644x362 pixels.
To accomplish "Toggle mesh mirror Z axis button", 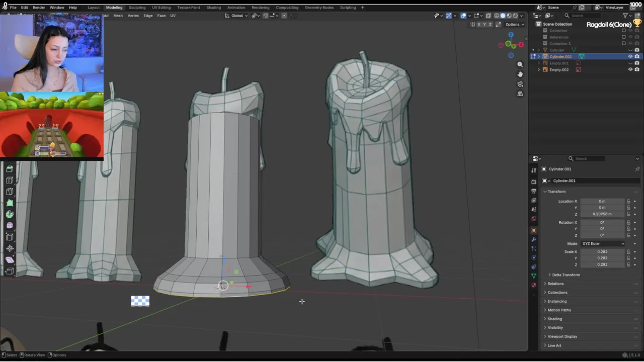I will 490,24.
